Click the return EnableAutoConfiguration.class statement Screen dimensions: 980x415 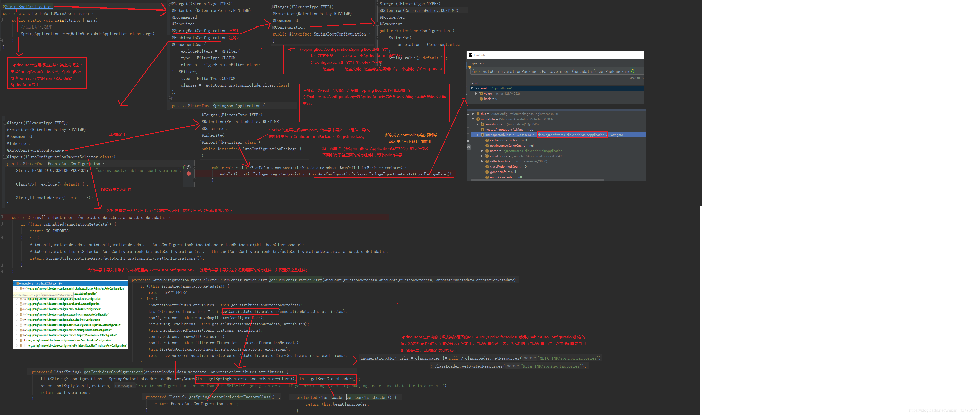click(197, 404)
